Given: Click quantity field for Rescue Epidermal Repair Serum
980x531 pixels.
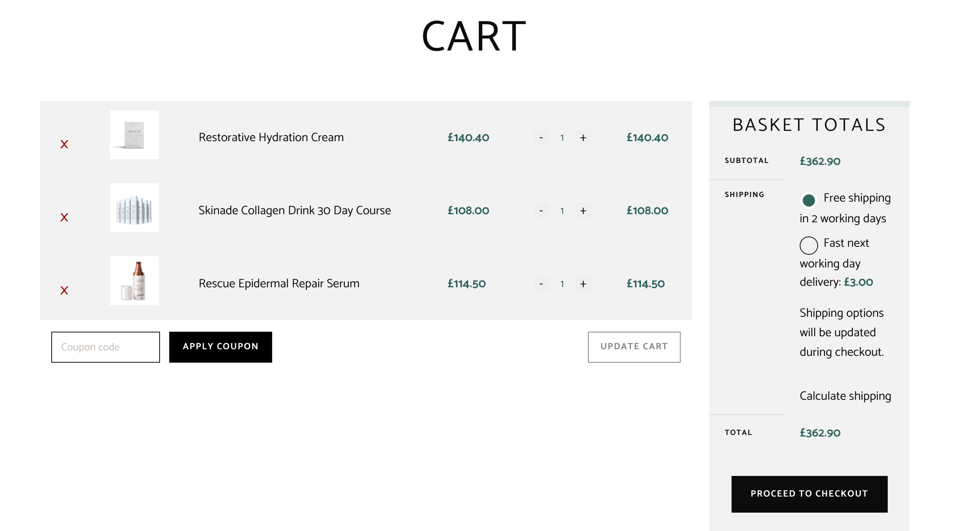Looking at the screenshot, I should point(562,284).
